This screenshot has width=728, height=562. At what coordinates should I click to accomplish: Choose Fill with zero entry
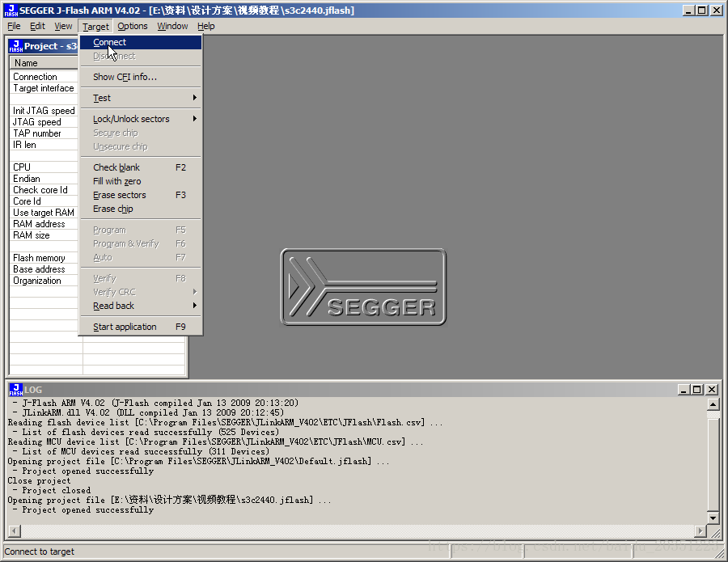pyautogui.click(x=141, y=181)
